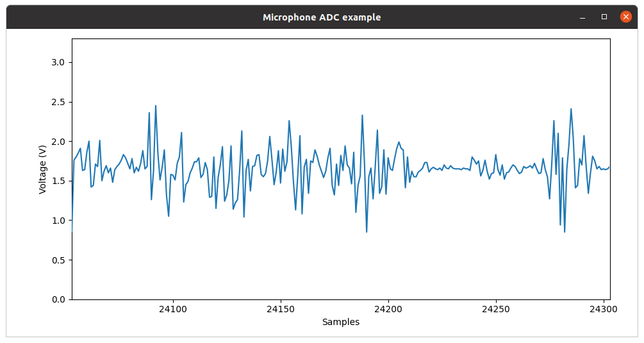Viewport: 644px width, 343px height.
Task: Click the "Microphone ADC example" title text
Action: pyautogui.click(x=322, y=17)
